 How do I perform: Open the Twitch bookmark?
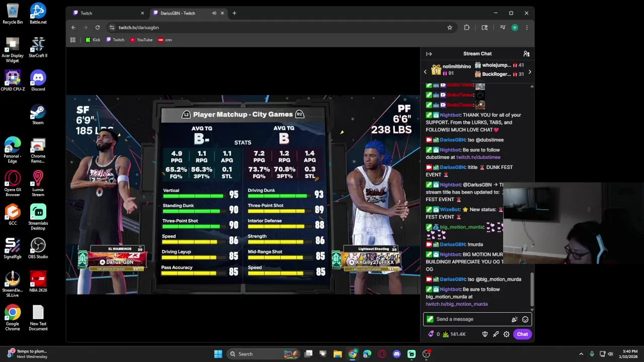pyautogui.click(x=115, y=40)
